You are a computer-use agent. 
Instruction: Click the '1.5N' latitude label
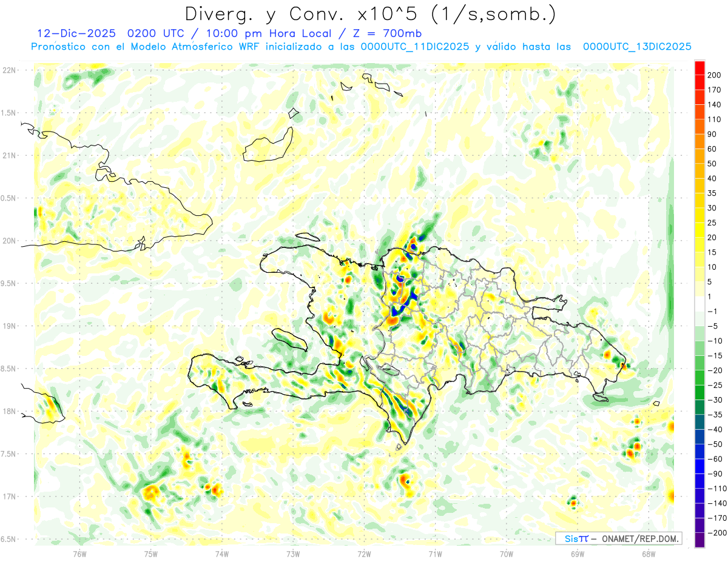tap(8, 113)
